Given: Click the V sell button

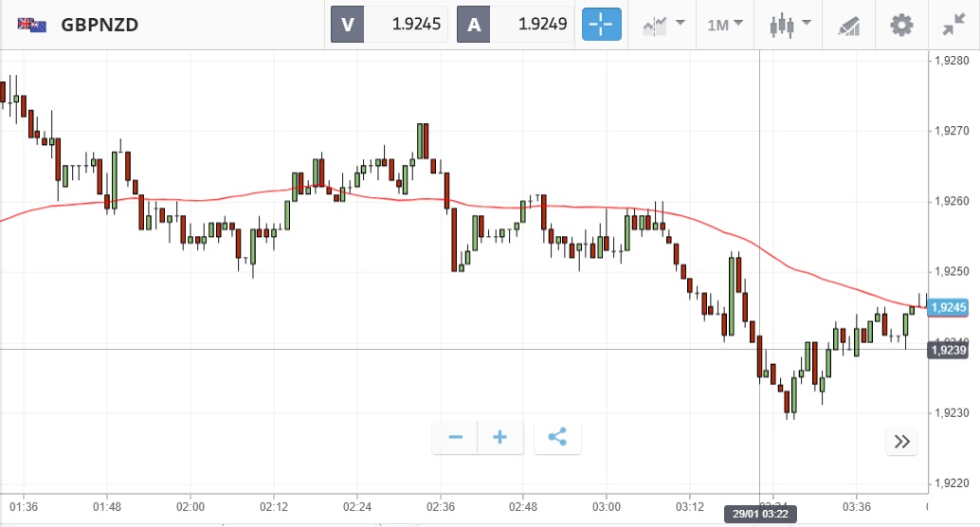Looking at the screenshot, I should (347, 25).
